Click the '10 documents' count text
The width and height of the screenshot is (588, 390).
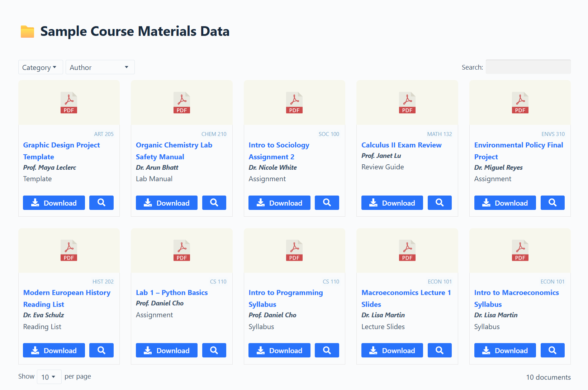(549, 377)
